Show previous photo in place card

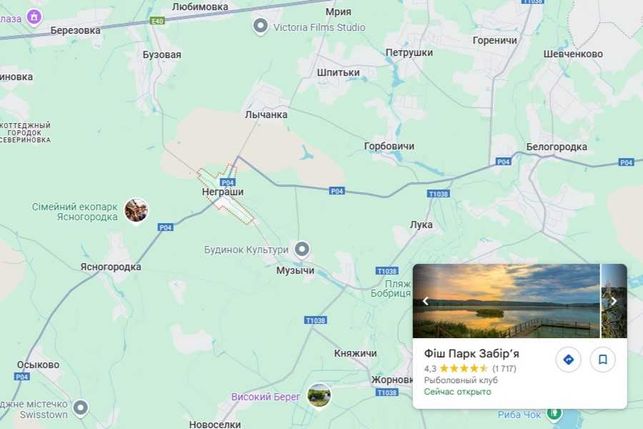coord(426,301)
